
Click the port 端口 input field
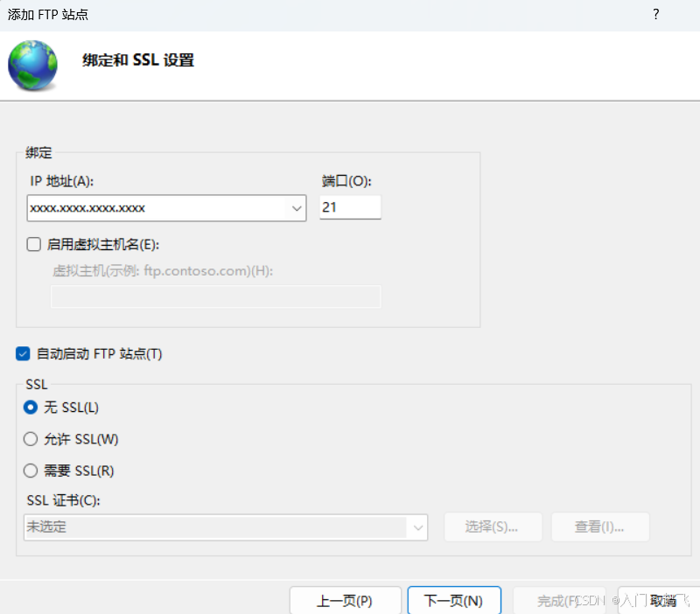(350, 207)
